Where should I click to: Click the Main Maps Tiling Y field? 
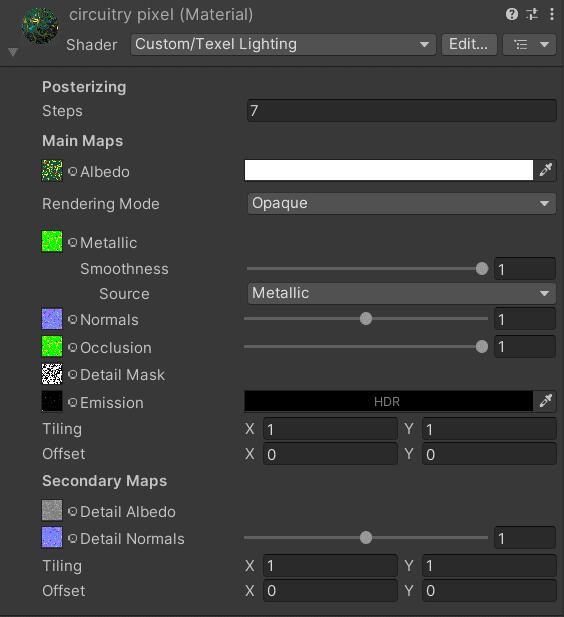point(489,429)
